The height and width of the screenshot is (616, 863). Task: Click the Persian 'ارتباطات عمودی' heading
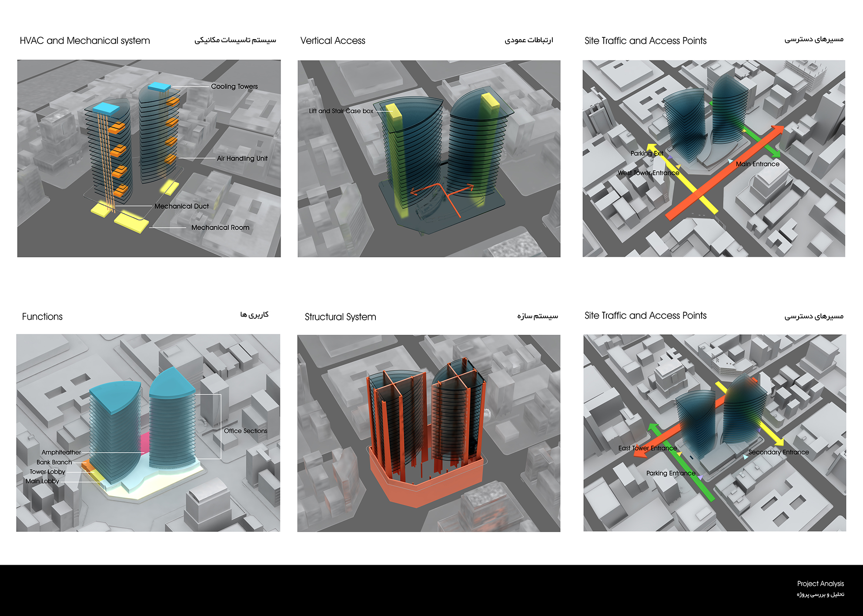click(529, 40)
